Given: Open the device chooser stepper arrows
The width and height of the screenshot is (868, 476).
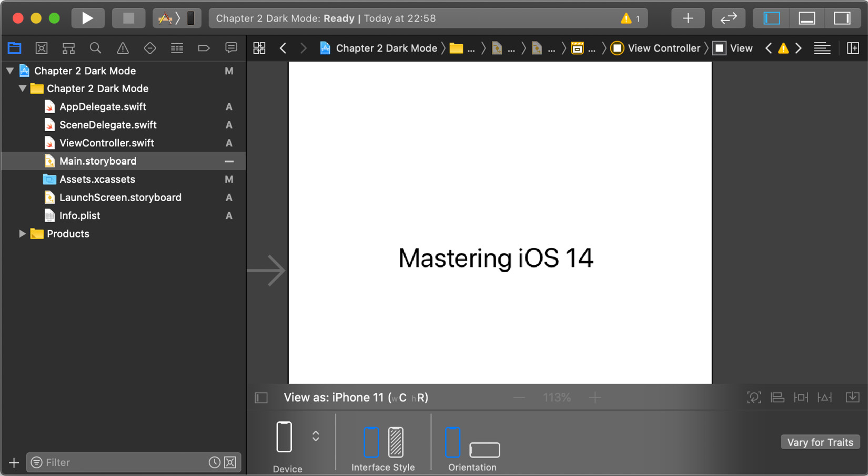Looking at the screenshot, I should tap(316, 437).
